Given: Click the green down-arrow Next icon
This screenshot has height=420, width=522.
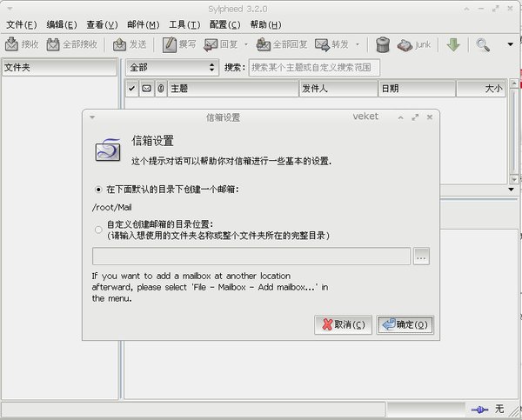Looking at the screenshot, I should pyautogui.click(x=453, y=44).
